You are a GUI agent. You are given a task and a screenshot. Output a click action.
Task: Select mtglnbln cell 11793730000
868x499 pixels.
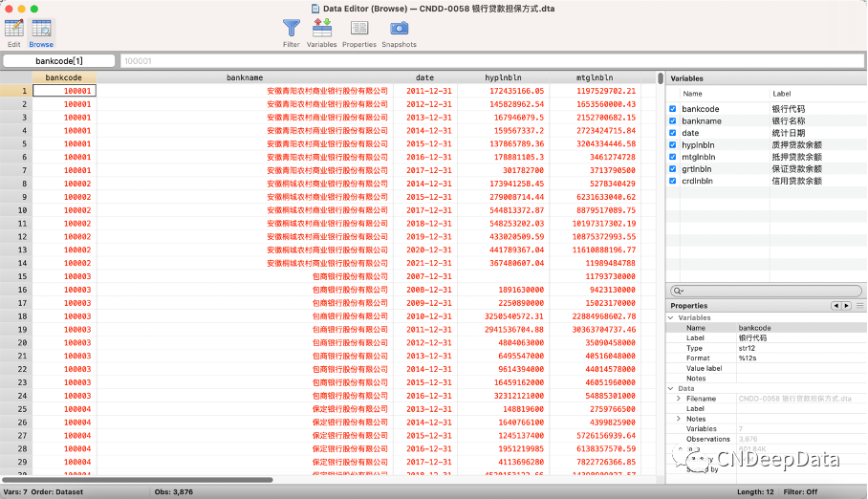point(595,276)
